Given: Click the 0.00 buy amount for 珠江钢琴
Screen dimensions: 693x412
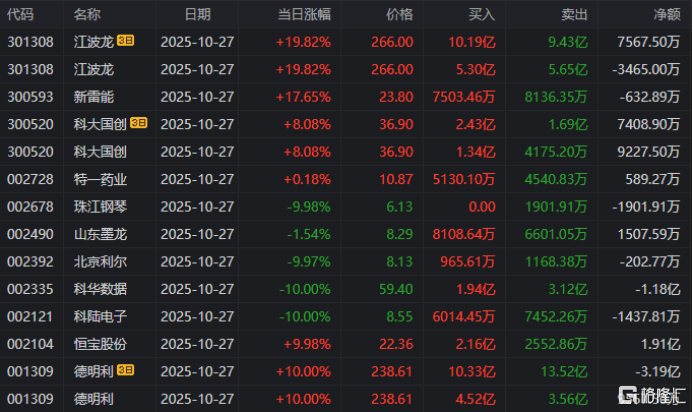Looking at the screenshot, I should click(482, 206).
